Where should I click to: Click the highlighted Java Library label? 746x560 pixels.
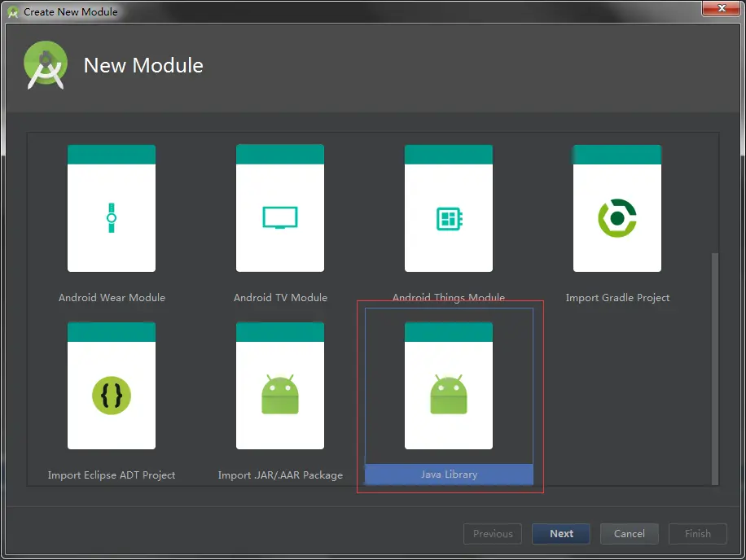pos(449,475)
